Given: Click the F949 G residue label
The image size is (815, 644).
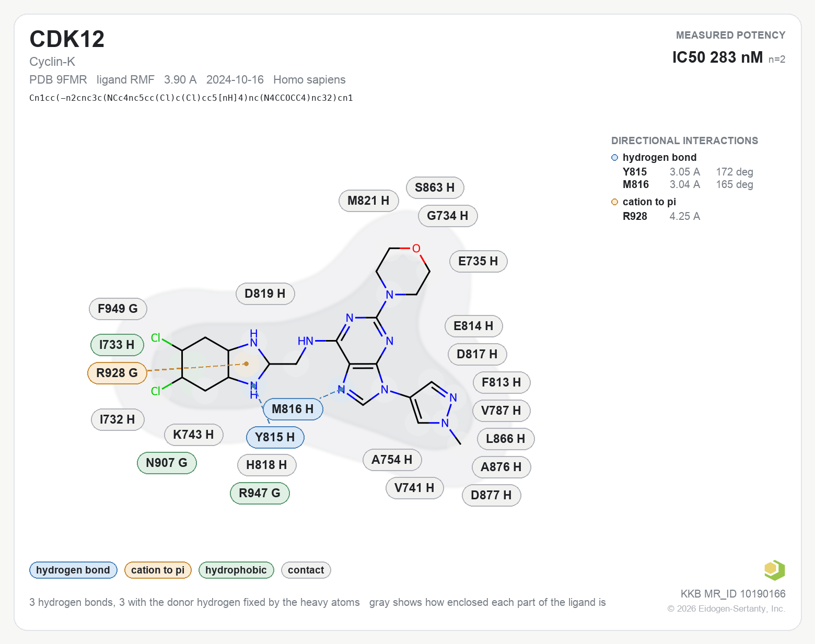Looking at the screenshot, I should [x=118, y=309].
